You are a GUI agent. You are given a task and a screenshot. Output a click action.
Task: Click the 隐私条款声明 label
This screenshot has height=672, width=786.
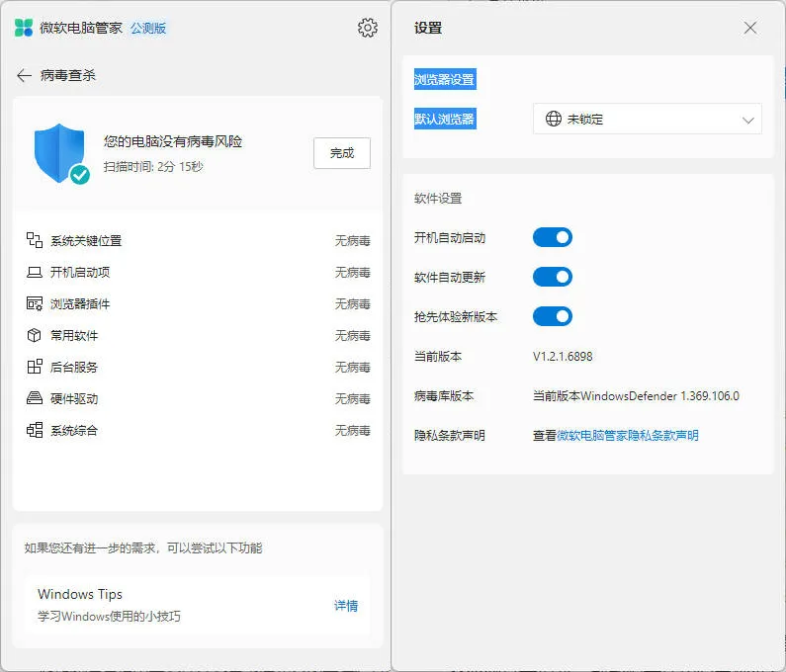click(450, 436)
